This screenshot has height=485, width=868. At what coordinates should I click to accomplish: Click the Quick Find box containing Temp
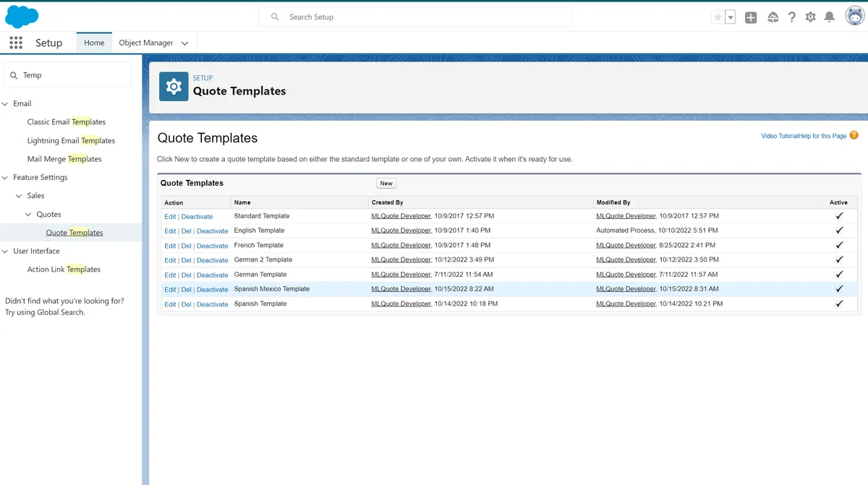tap(68, 75)
